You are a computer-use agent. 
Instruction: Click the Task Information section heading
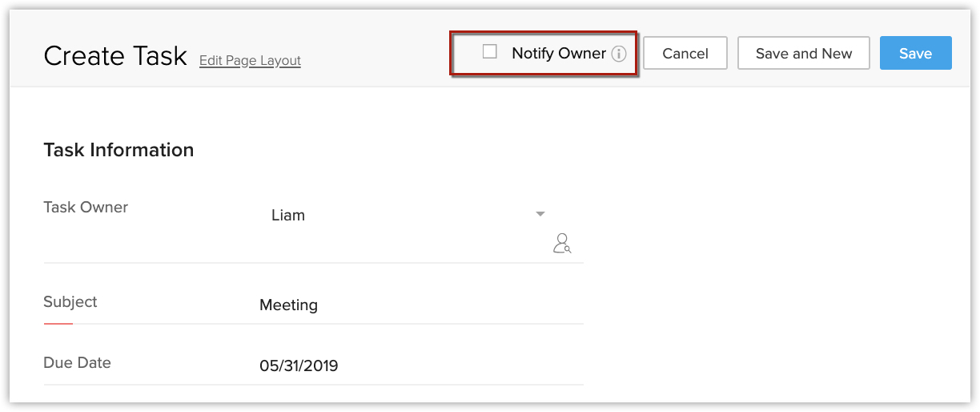point(118,151)
